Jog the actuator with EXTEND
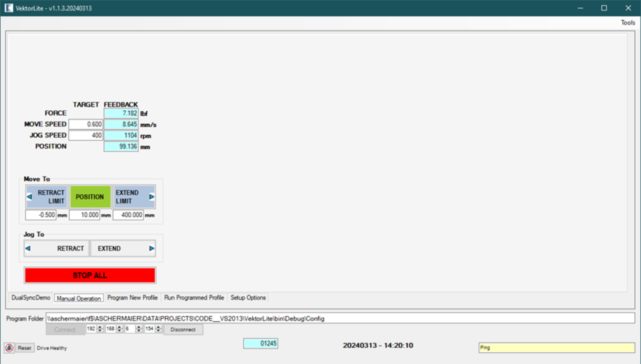The image size is (641, 364). pos(123,248)
